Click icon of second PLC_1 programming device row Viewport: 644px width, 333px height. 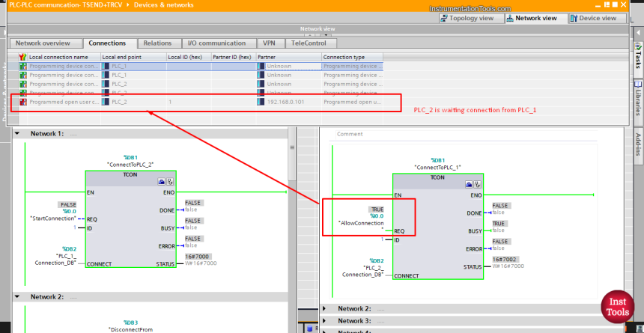tap(23, 75)
